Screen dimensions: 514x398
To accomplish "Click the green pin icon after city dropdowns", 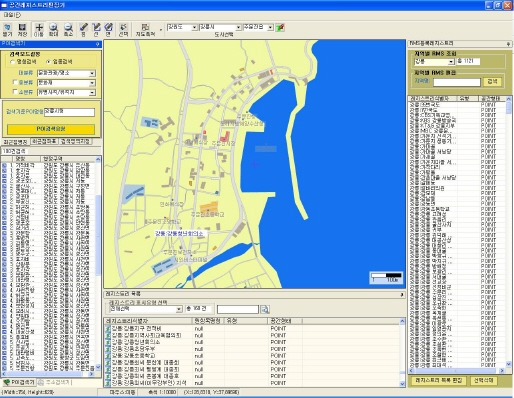I will 280,28.
